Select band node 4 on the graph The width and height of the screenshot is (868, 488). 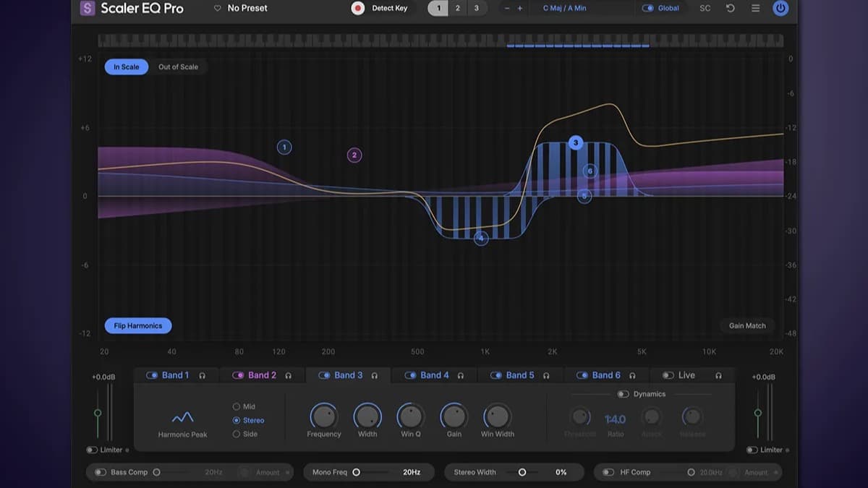[481, 238]
